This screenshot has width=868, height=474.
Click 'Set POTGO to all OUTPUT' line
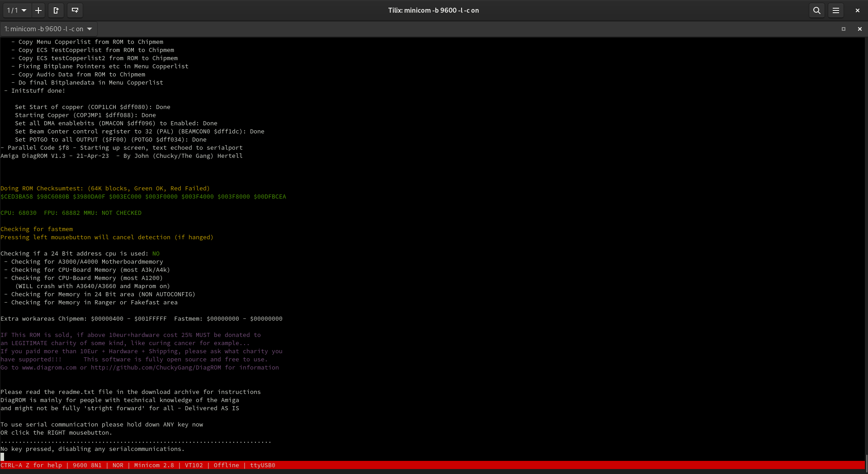[111, 139]
